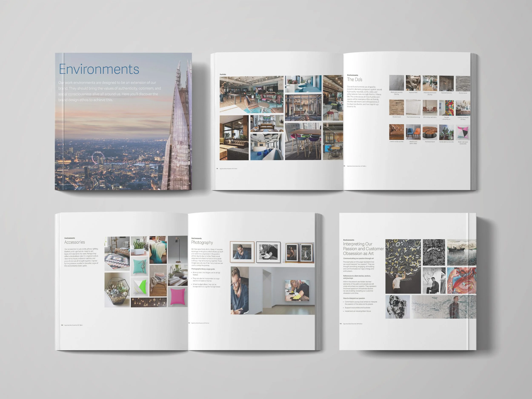
Task: Click the Stacked wood texture thumbnail
Action: tap(396, 107)
